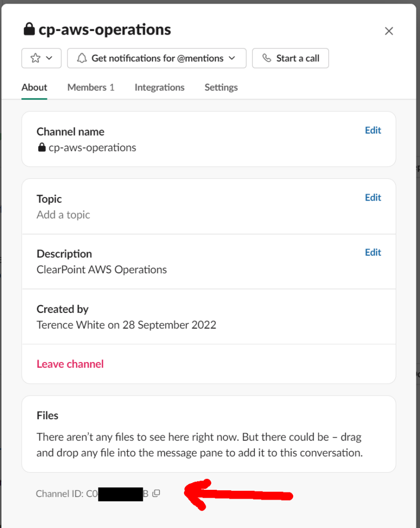Screen dimensions: 420x528
Task: Click the lock icon next to cp-aws-operations name
Action: [41, 147]
